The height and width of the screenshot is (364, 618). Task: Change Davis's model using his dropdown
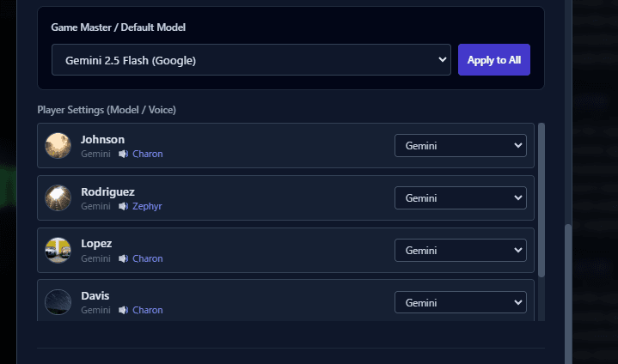(460, 302)
